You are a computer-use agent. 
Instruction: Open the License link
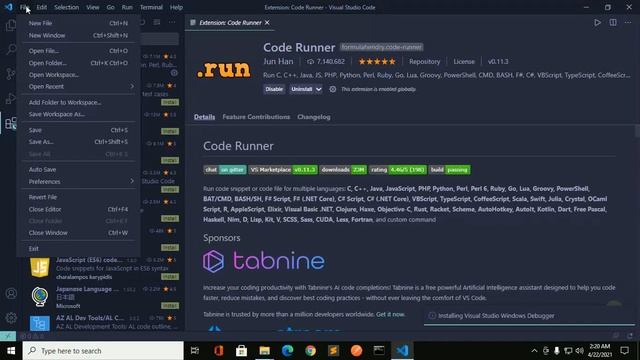pyautogui.click(x=464, y=62)
